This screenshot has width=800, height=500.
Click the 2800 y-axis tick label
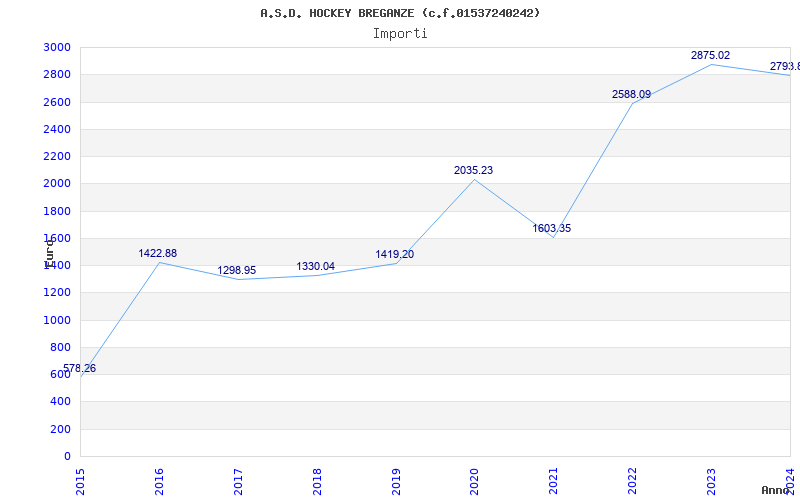[x=57, y=74]
